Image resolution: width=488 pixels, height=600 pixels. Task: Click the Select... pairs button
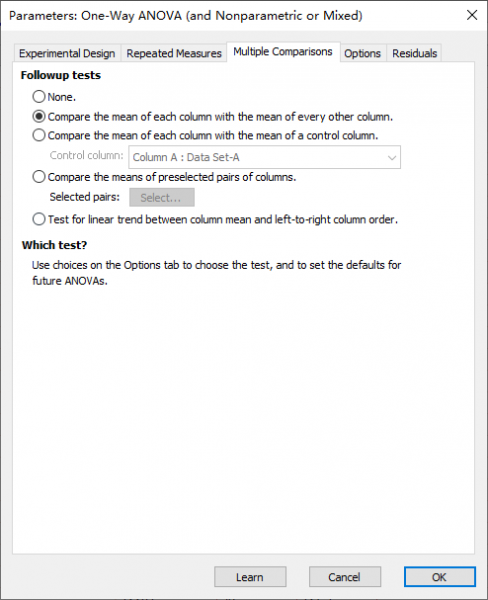point(162,197)
